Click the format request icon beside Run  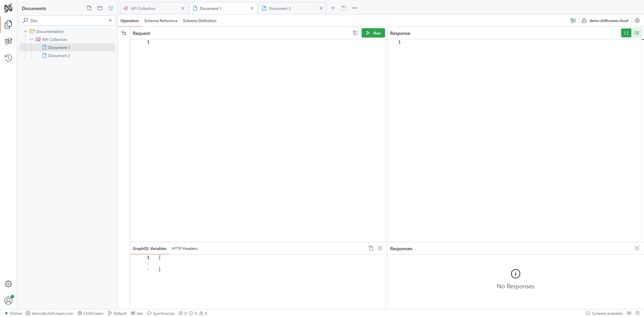coord(355,33)
